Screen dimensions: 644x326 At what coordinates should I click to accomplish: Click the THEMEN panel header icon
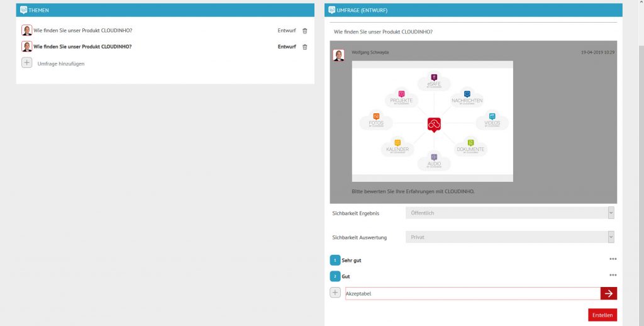[23, 10]
